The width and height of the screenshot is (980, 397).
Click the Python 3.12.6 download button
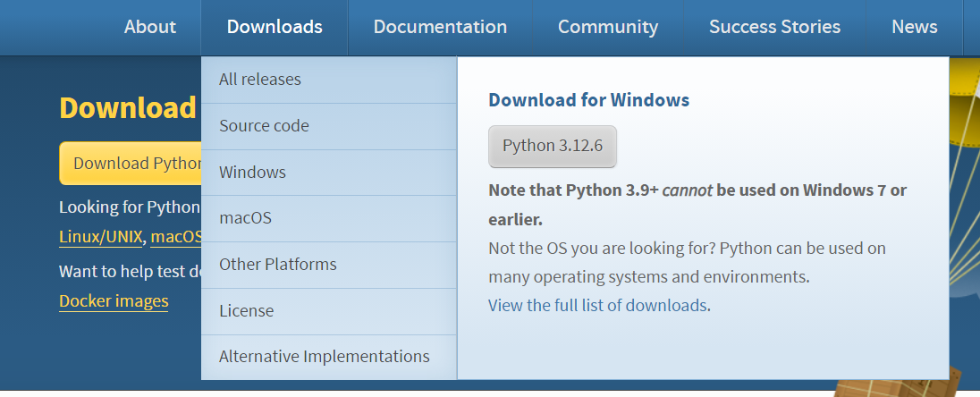[x=553, y=147]
